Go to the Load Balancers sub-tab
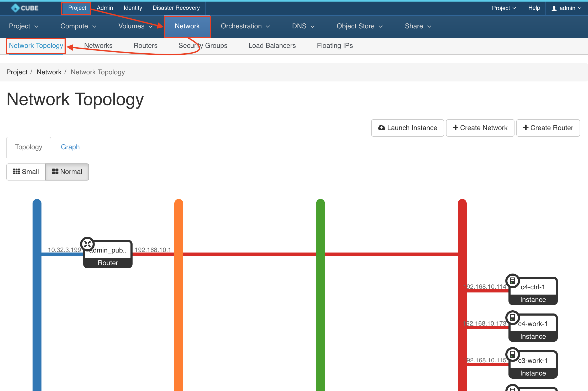 click(x=272, y=46)
